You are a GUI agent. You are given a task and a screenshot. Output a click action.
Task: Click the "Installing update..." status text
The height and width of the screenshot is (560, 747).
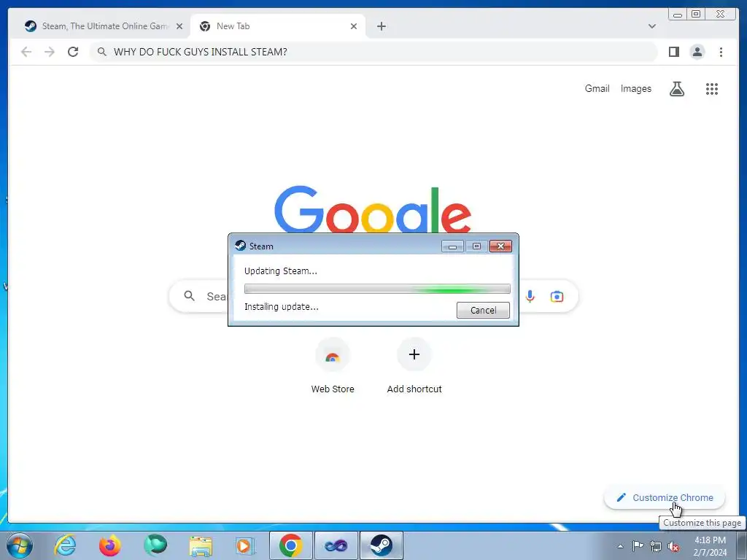[x=281, y=307]
